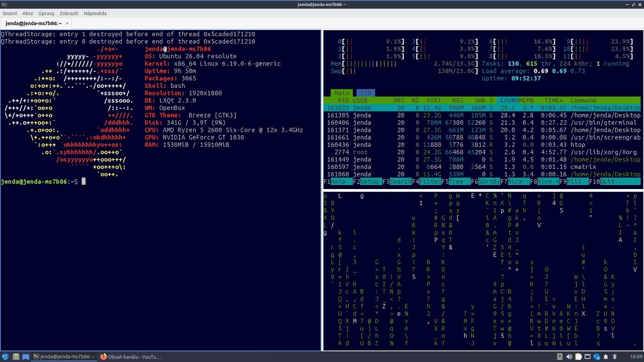Click the Bluetooth tray icon

[x=614, y=357]
